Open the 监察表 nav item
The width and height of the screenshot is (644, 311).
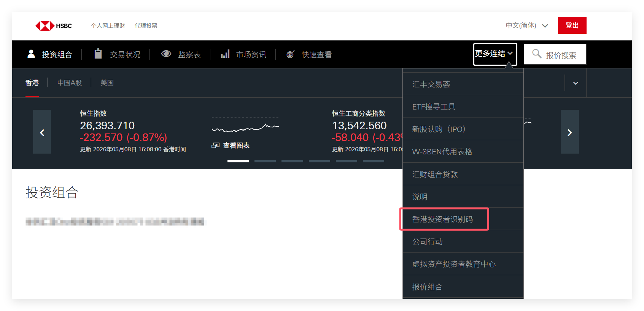click(x=189, y=55)
